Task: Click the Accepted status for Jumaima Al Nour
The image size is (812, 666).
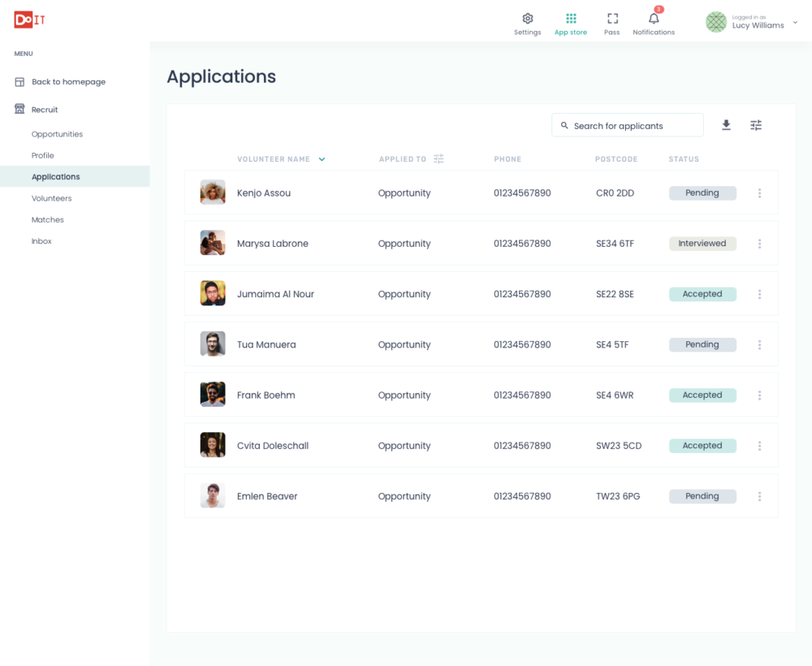Action: (702, 294)
